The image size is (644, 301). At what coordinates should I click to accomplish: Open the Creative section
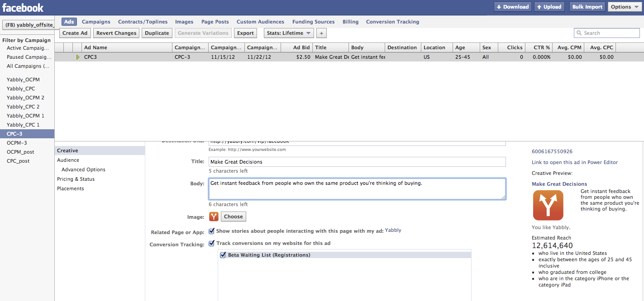click(x=100, y=150)
